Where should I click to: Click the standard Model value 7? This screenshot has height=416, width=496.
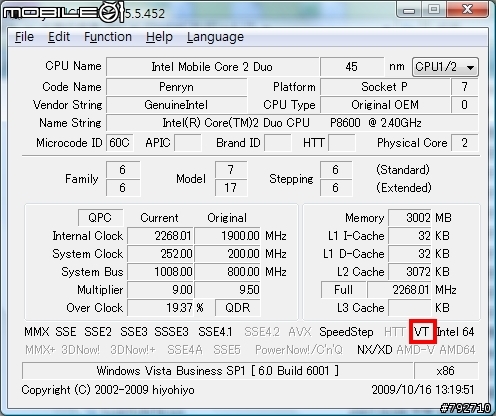tap(231, 170)
